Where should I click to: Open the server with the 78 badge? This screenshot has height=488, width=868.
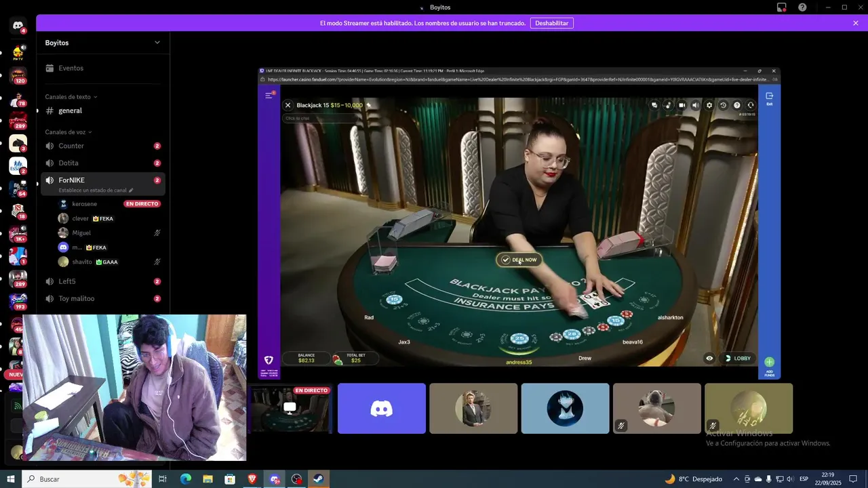coord(18,99)
